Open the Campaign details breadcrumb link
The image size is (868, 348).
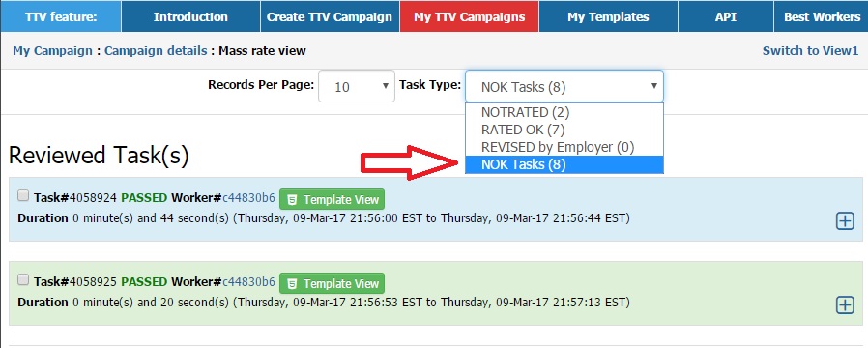156,51
